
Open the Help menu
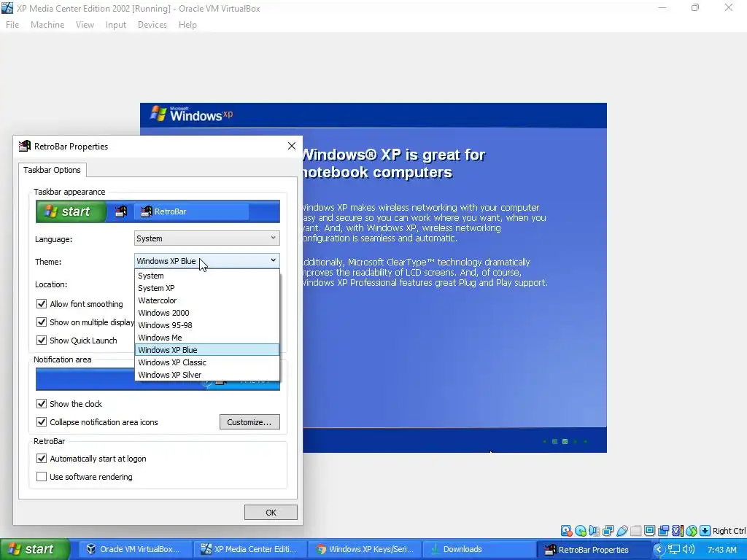pyautogui.click(x=187, y=25)
